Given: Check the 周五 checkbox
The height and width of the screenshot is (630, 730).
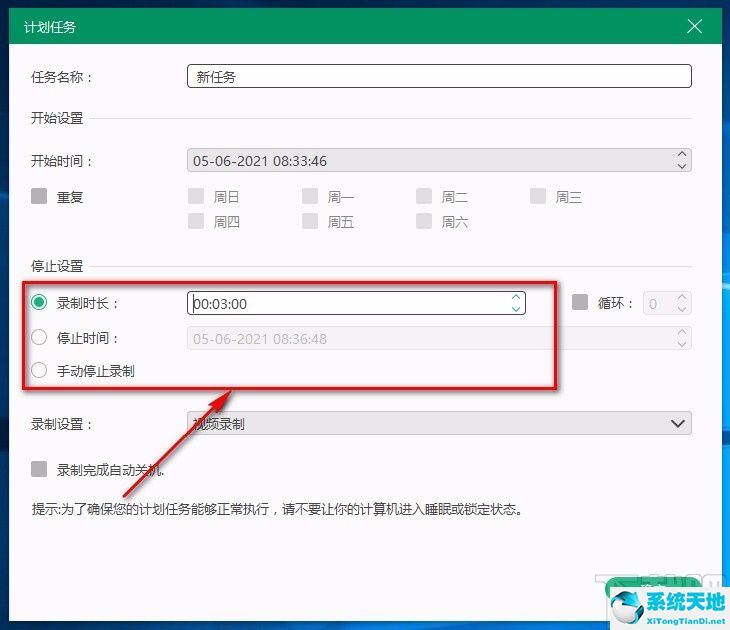Looking at the screenshot, I should 310,221.
